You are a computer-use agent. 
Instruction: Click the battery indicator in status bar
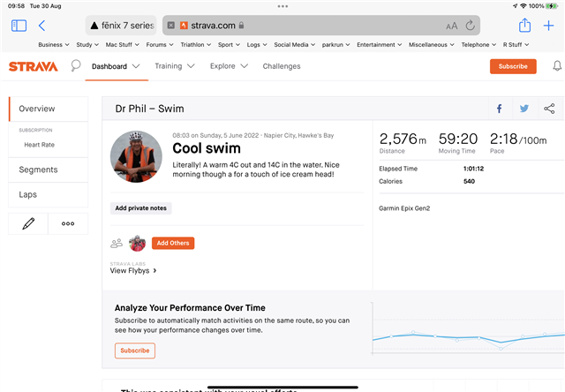tap(552, 6)
